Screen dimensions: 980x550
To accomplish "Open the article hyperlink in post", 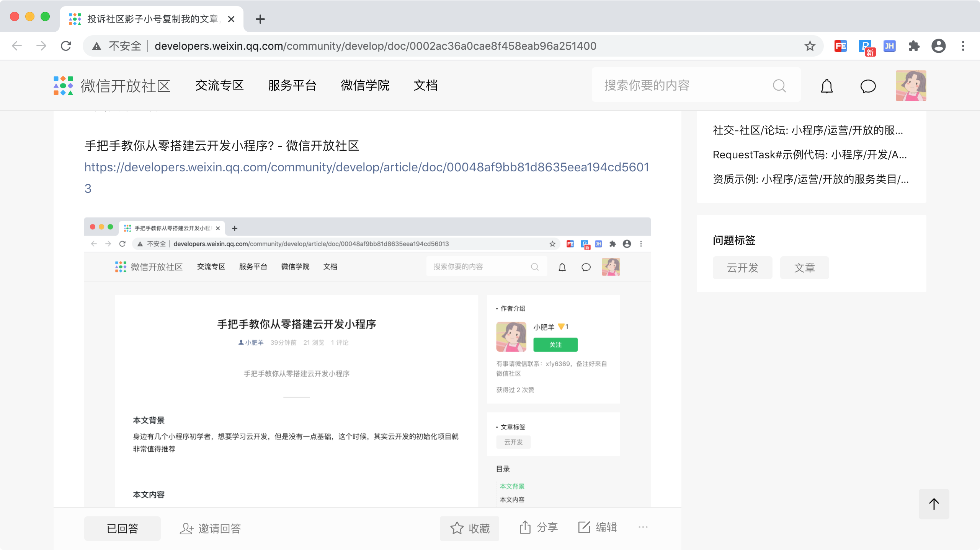I will (x=366, y=167).
